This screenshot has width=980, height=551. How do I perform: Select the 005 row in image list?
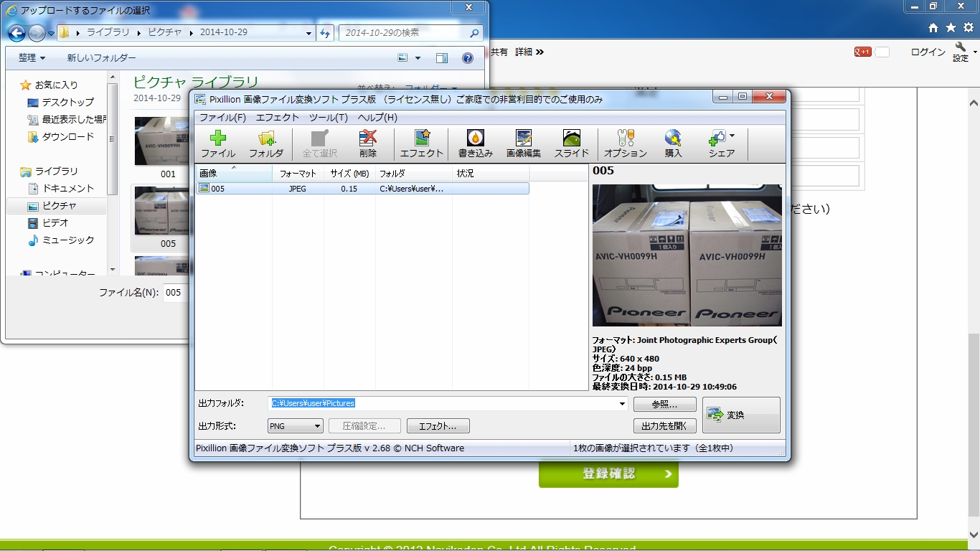pos(362,189)
